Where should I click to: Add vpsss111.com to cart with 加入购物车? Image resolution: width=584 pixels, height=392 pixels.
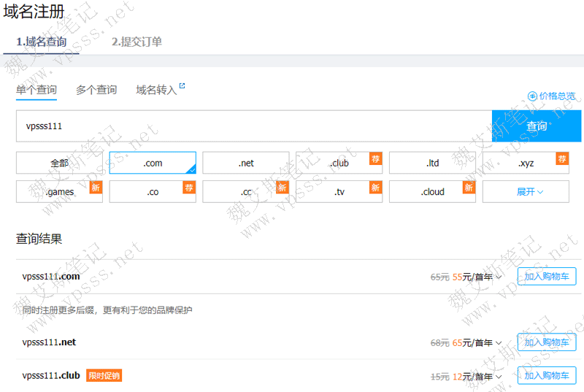click(546, 276)
